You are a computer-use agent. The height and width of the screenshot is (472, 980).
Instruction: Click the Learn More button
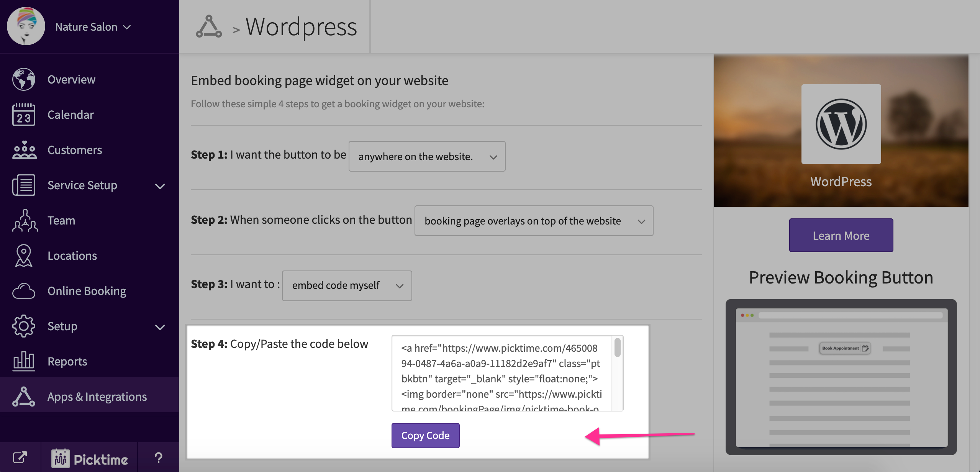841,235
